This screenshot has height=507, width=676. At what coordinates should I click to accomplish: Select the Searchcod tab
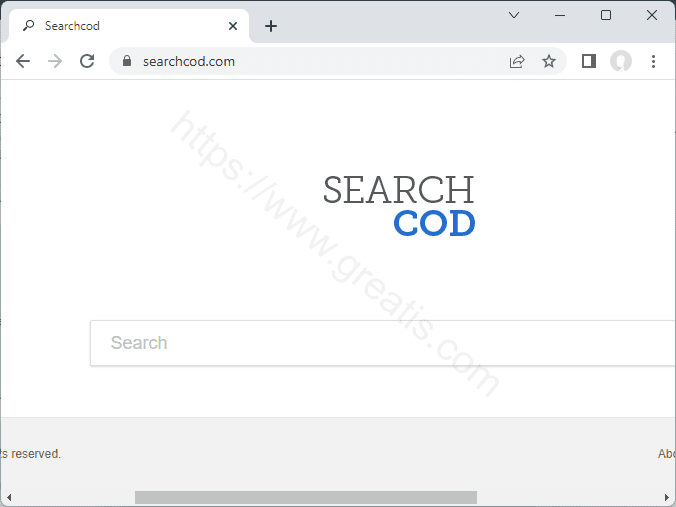pyautogui.click(x=120, y=26)
